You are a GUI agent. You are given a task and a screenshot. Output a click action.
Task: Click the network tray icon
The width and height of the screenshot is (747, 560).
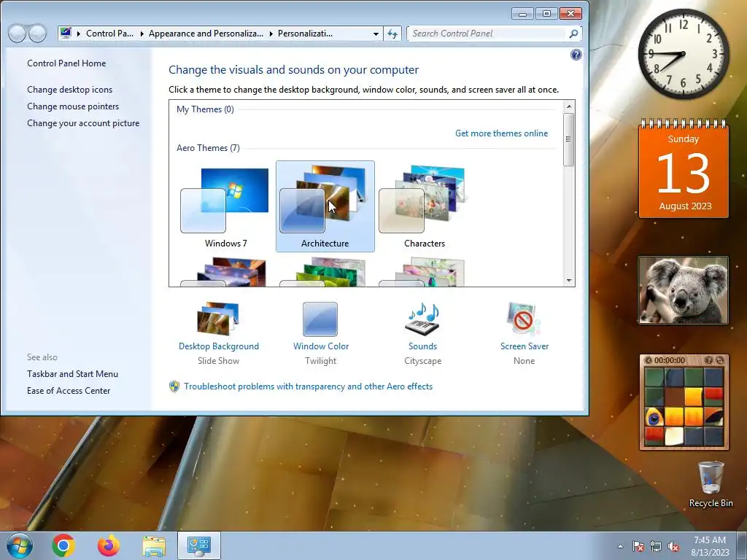click(x=656, y=546)
